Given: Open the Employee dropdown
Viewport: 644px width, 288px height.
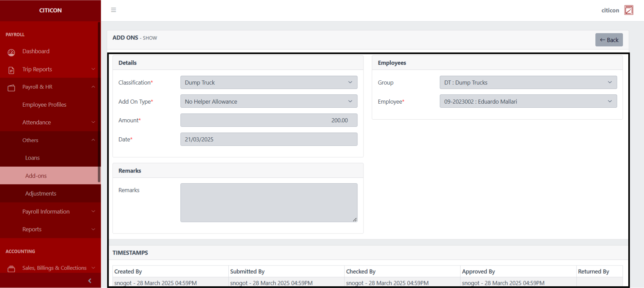Looking at the screenshot, I should click(x=528, y=102).
